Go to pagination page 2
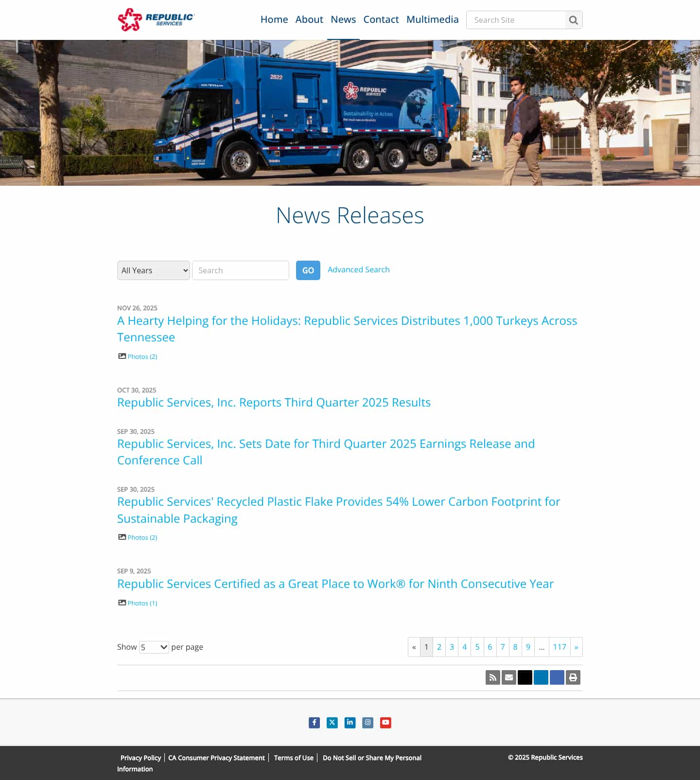 pyautogui.click(x=439, y=647)
